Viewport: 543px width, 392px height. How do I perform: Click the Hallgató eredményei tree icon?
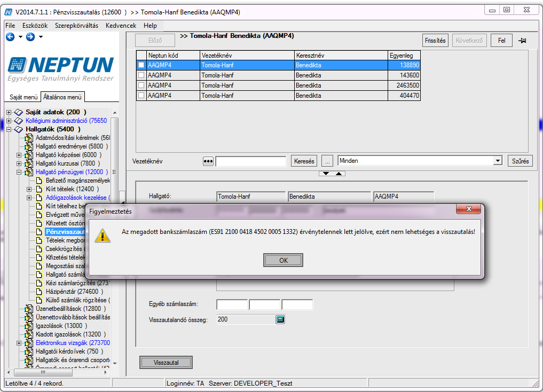pyautogui.click(x=29, y=146)
